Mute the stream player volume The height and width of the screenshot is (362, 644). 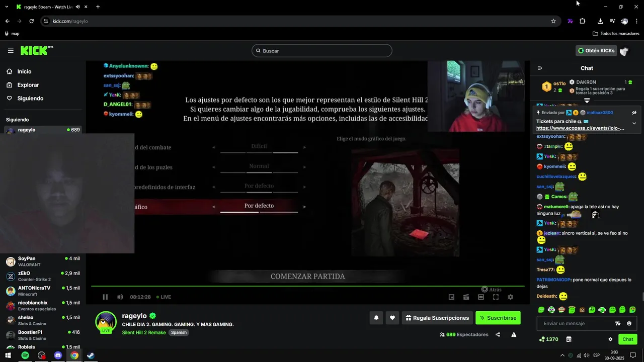point(120,297)
